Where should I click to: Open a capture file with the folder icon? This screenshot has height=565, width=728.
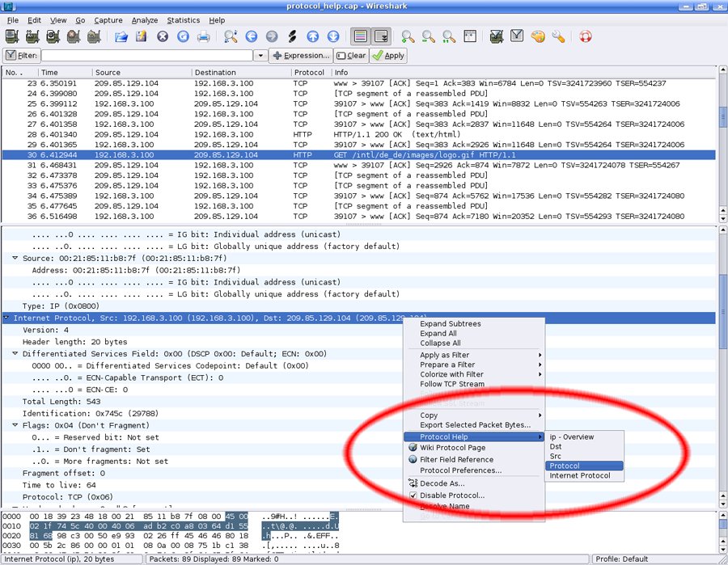tap(121, 36)
